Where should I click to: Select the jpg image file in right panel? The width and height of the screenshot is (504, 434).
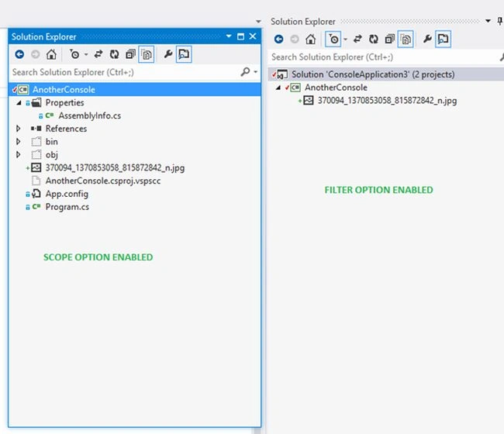tap(387, 101)
